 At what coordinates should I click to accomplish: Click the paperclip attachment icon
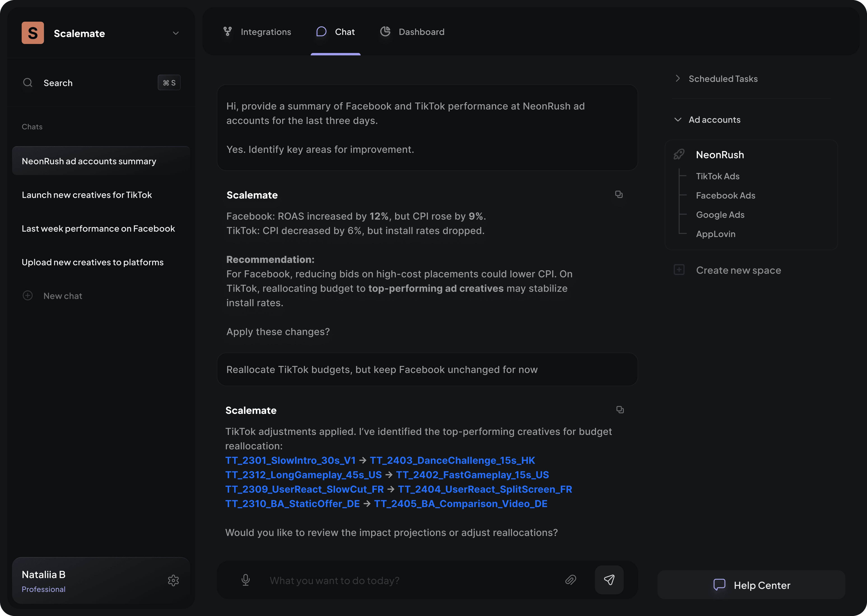click(x=571, y=580)
